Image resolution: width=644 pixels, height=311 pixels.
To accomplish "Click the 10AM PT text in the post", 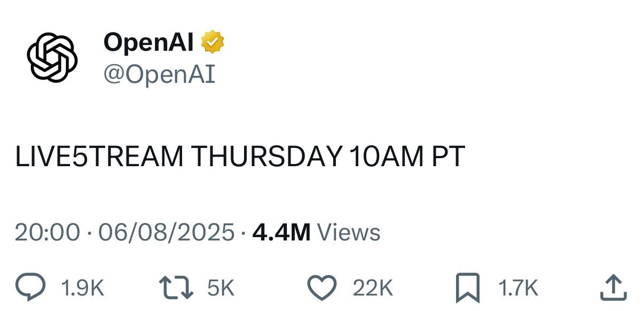I will coord(406,157).
